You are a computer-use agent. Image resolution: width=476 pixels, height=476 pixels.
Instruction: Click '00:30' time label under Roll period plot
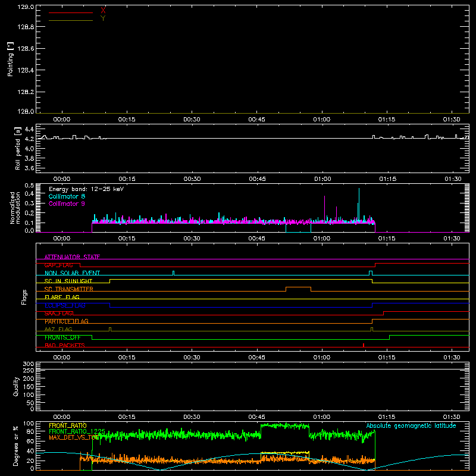[x=192, y=179]
